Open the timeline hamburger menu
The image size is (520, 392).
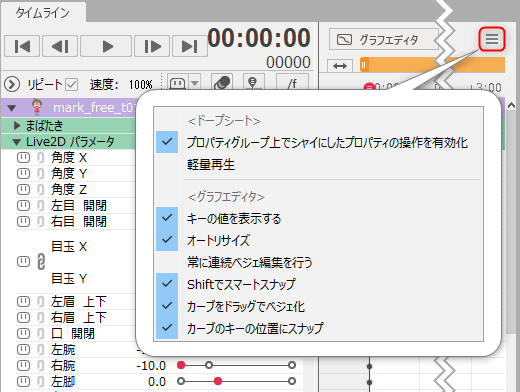tap(492, 39)
